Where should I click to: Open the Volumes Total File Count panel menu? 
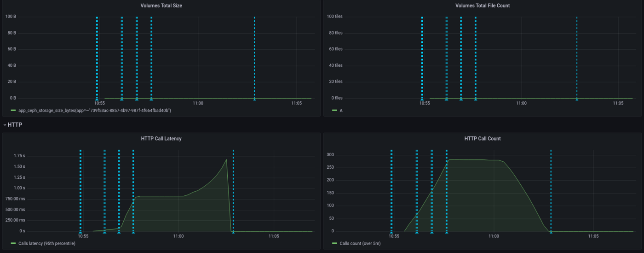tap(482, 6)
